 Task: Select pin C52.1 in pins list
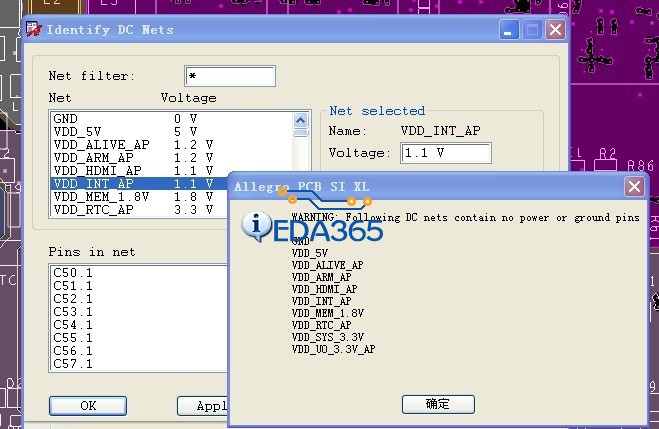72,299
